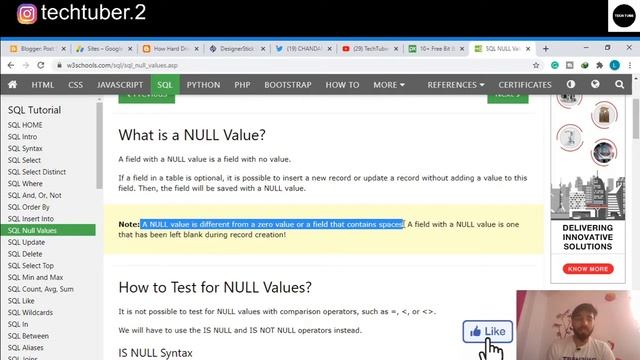Go back with browser back arrow
The image size is (640, 360).
pos(11,65)
